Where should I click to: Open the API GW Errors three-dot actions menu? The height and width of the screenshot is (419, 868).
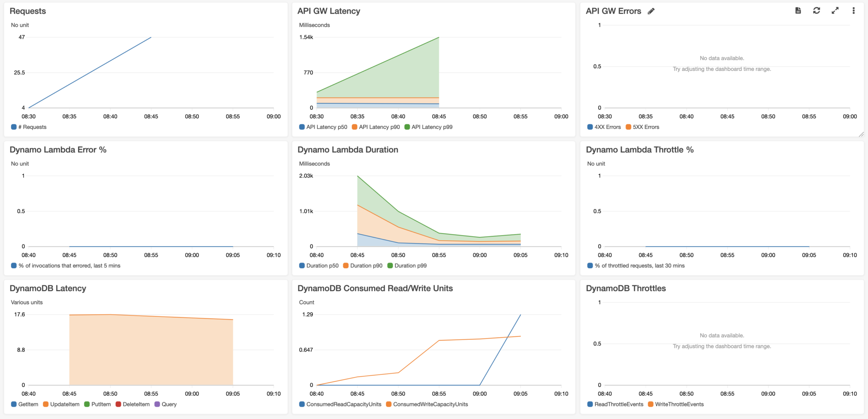click(x=854, y=11)
